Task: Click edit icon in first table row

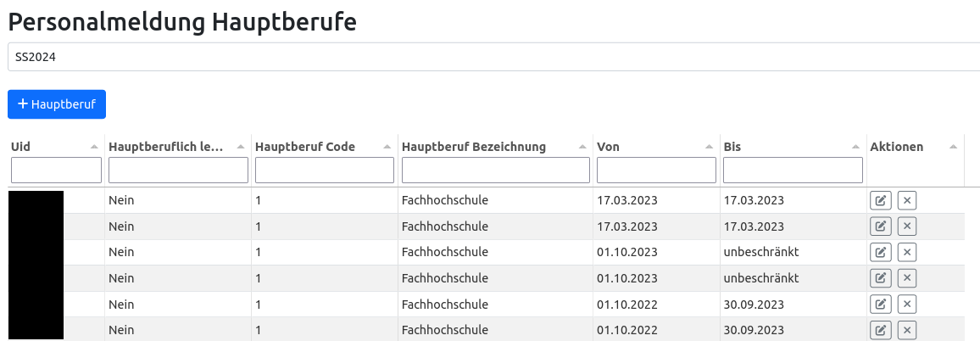Action: click(880, 201)
